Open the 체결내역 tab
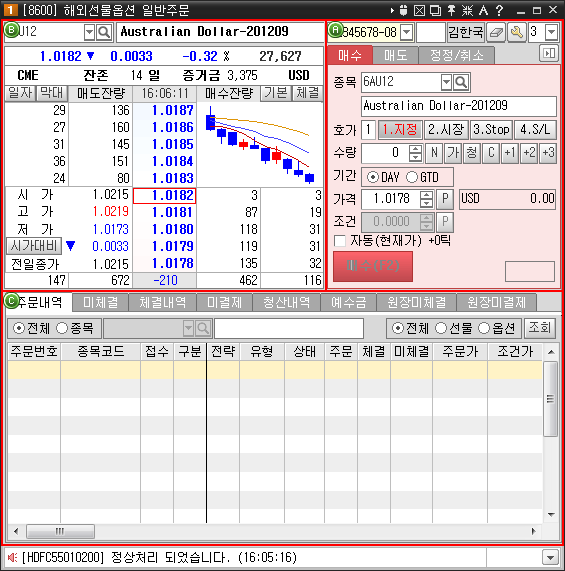Viewport: 565px width, 571px height. [162, 302]
